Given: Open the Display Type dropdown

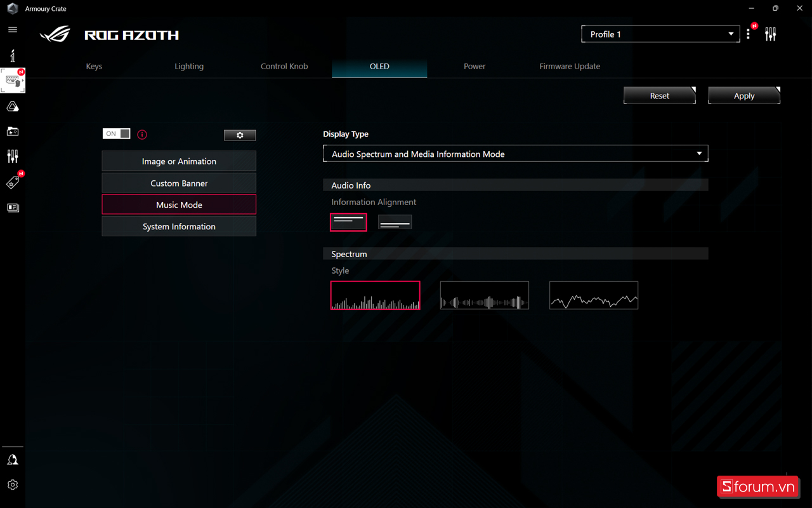Looking at the screenshot, I should pyautogui.click(x=515, y=154).
